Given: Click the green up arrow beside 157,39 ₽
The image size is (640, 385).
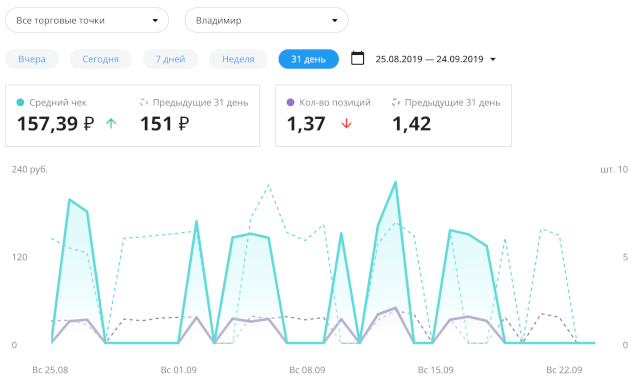Looking at the screenshot, I should click(111, 123).
